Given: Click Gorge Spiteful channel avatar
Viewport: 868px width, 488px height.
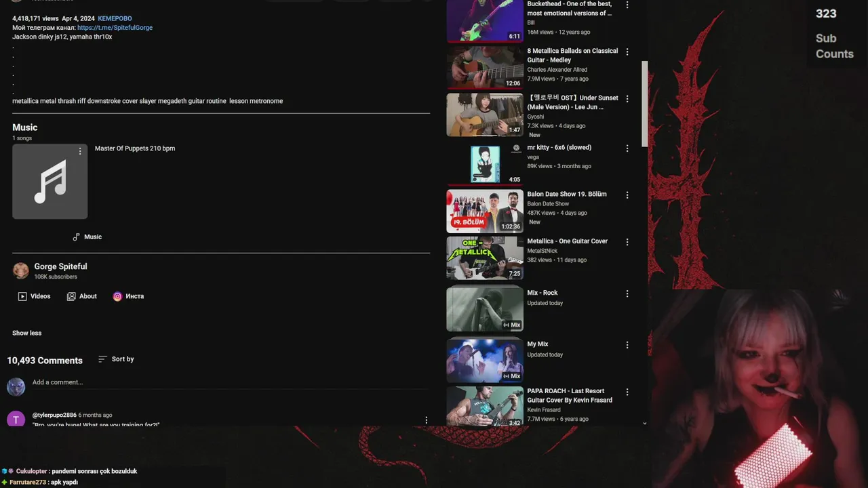Looking at the screenshot, I should point(21,271).
